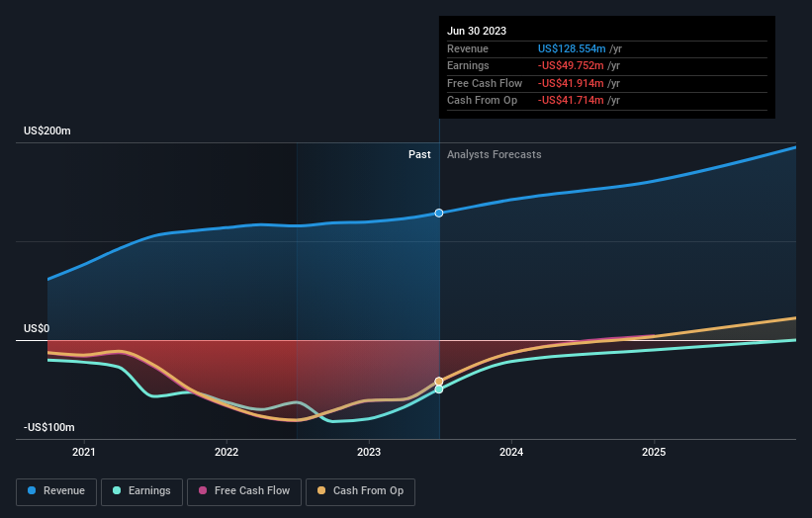Toggle the Revenue legend series
Image resolution: width=812 pixels, height=518 pixels.
pos(56,491)
